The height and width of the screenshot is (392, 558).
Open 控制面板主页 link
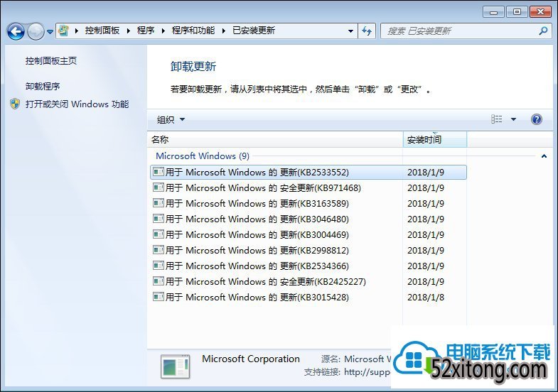(x=51, y=61)
